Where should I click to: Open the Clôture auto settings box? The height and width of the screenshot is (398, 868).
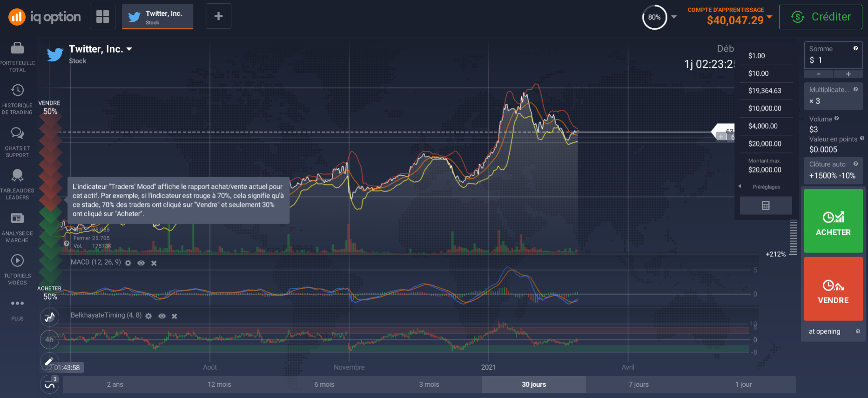pos(833,170)
